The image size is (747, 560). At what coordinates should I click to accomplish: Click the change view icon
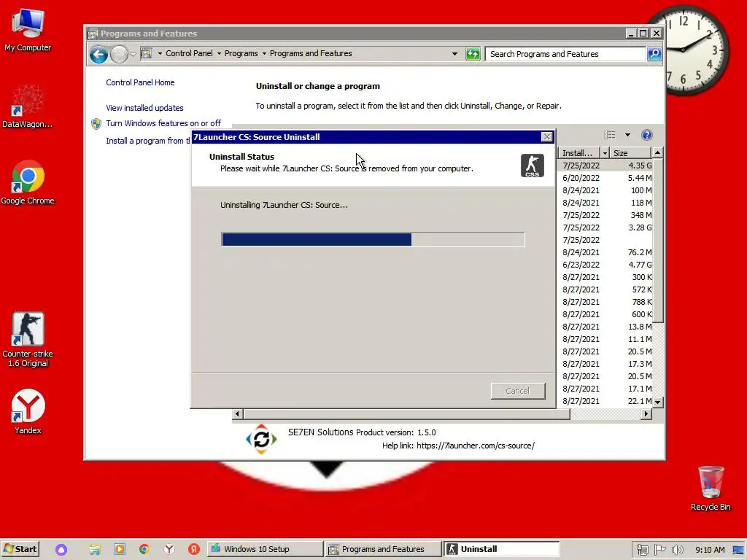610,135
